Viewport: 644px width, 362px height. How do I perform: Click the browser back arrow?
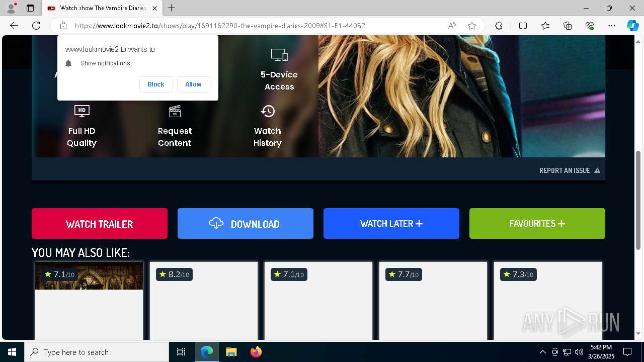point(14,26)
